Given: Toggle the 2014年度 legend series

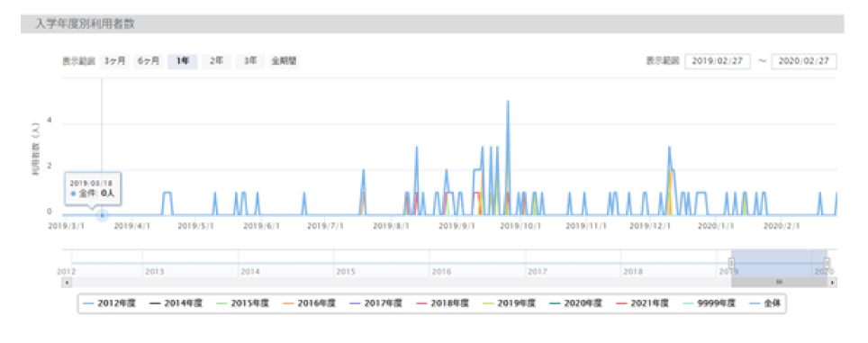Looking at the screenshot, I should coord(176,303).
